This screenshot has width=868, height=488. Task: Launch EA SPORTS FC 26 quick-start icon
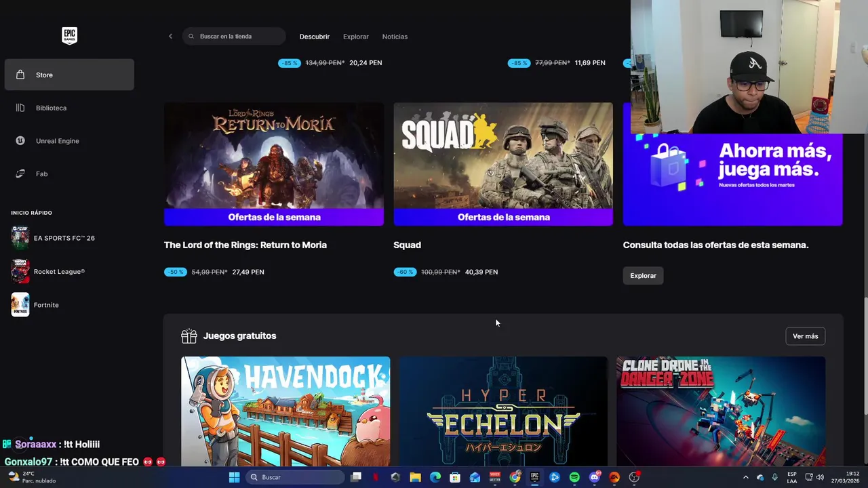(20, 238)
